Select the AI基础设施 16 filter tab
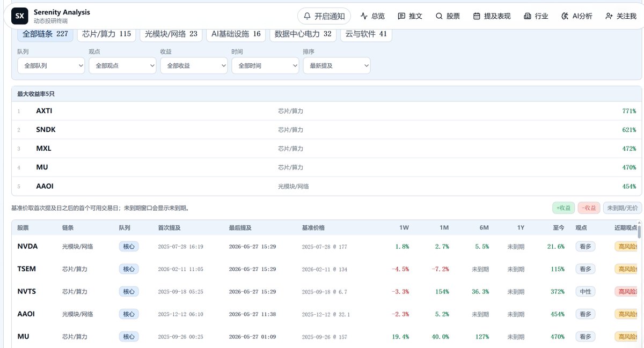The width and height of the screenshot is (644, 348). (236, 34)
